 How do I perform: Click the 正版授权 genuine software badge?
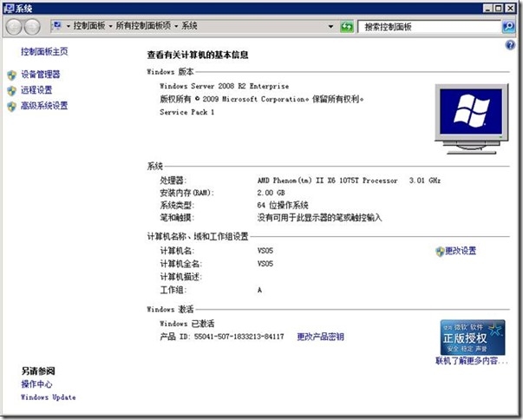coord(473,338)
